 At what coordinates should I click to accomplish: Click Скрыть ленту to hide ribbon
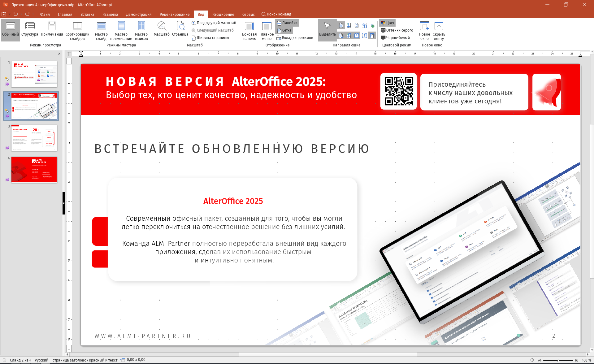tap(439, 30)
